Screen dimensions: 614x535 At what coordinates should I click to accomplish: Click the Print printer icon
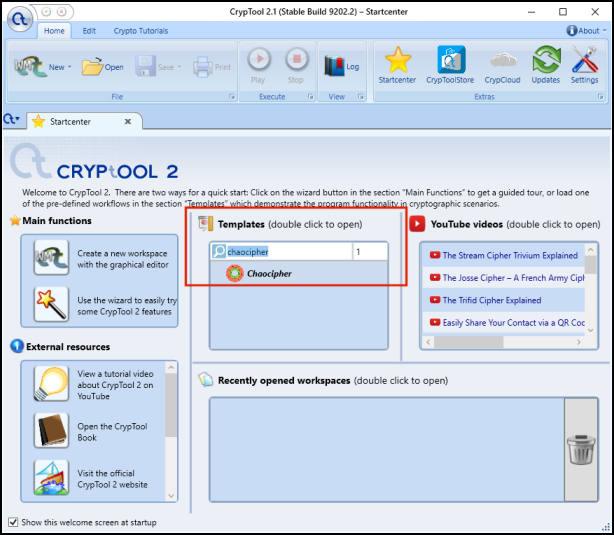click(202, 67)
